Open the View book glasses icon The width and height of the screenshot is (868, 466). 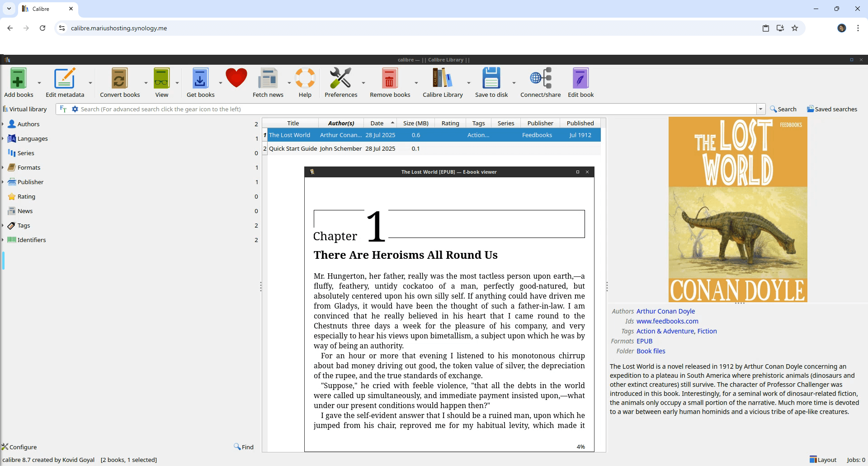(161, 79)
